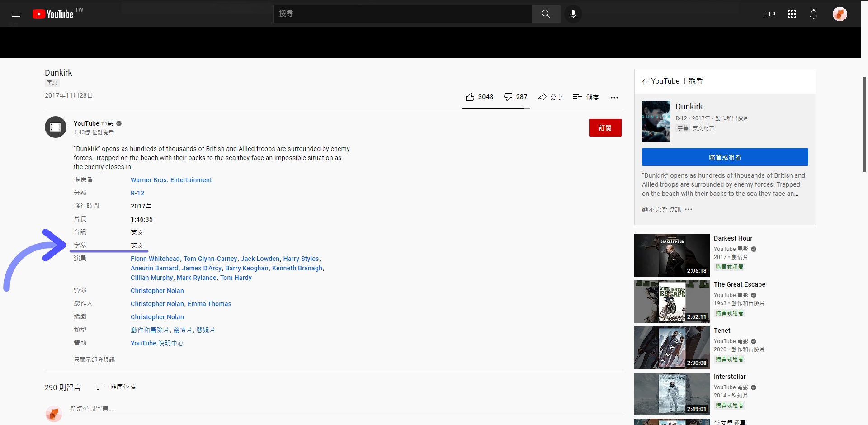Screen dimensions: 868x425
Task: Click Dunkirk title in sidebar card
Action: pyautogui.click(x=689, y=107)
